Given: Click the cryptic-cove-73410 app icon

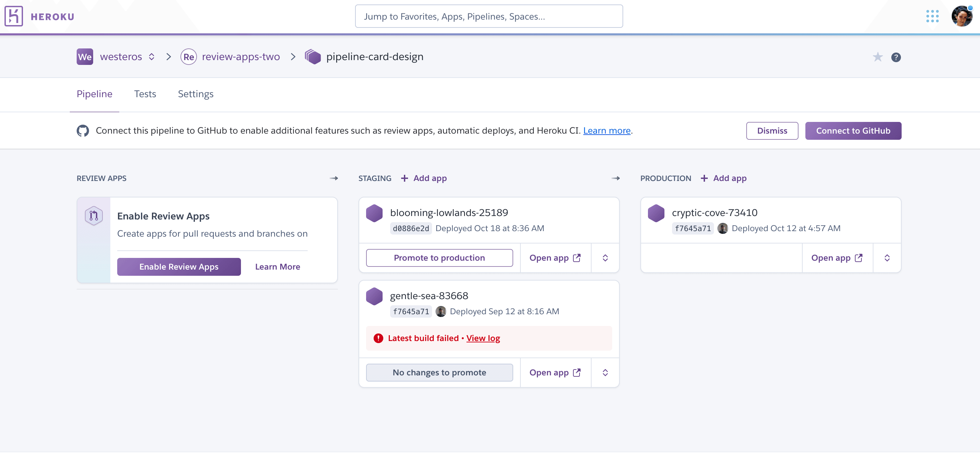Looking at the screenshot, I should coord(656,212).
